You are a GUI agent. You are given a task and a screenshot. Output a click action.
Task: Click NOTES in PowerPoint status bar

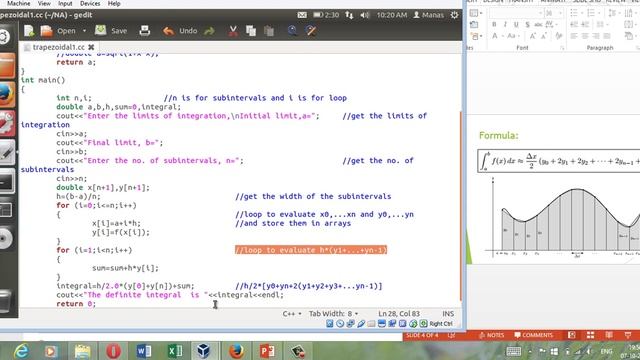pyautogui.click(x=492, y=335)
